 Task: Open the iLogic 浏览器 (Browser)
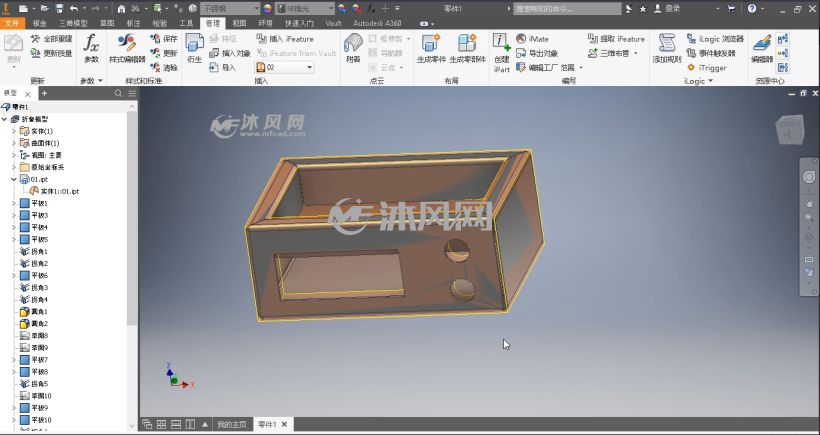click(715, 39)
